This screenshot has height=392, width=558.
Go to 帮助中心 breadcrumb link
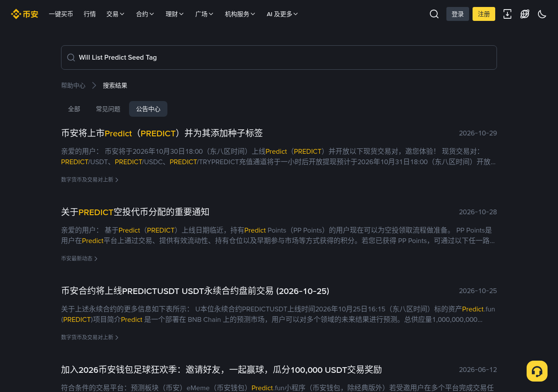point(73,85)
